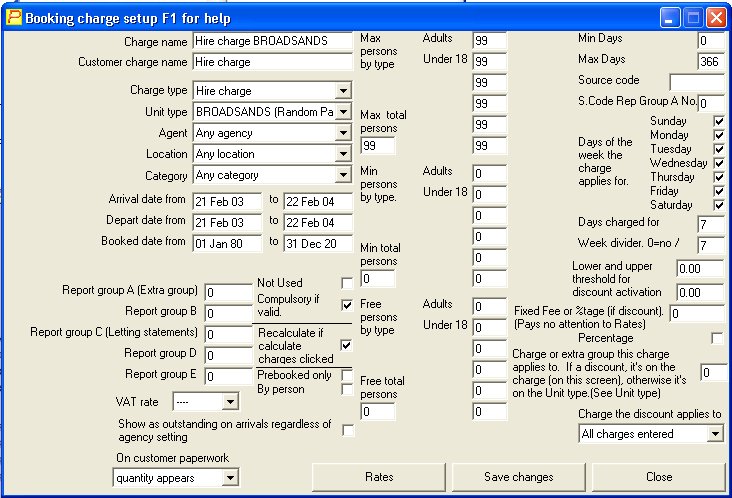Expand the VAT rate dropdown
Image resolution: width=732 pixels, height=498 pixels.
(x=230, y=402)
